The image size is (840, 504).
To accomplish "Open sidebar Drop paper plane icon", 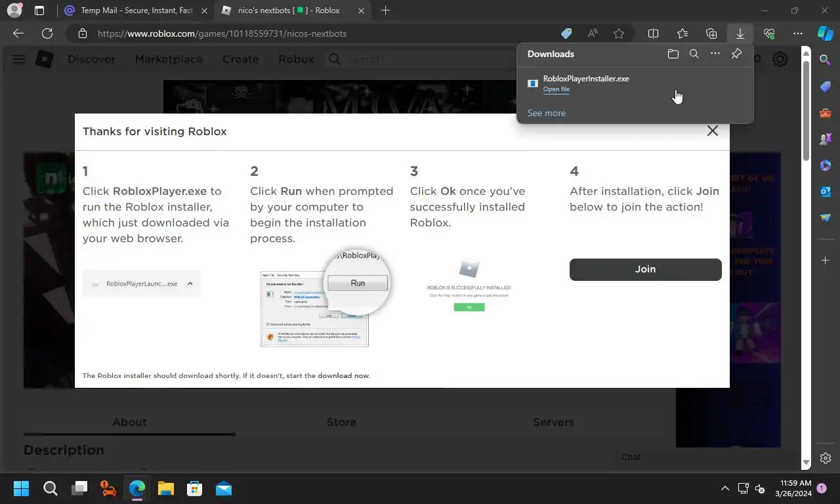I will 826,218.
